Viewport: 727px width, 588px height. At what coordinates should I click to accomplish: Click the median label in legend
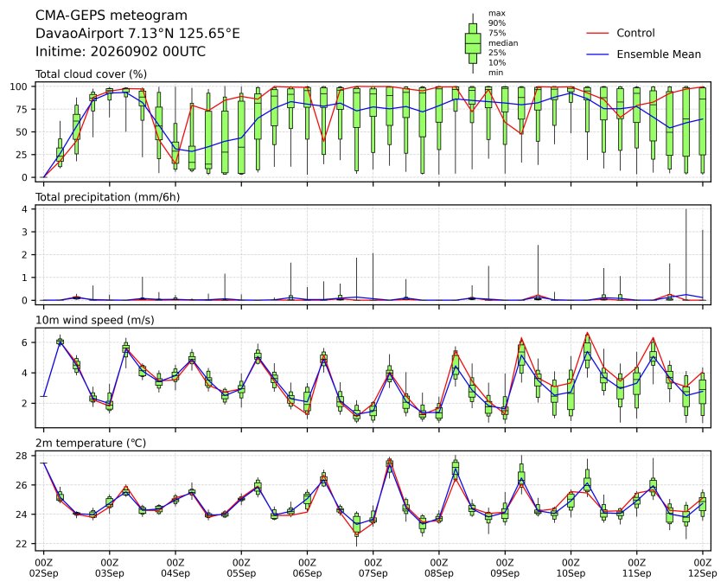pos(503,42)
